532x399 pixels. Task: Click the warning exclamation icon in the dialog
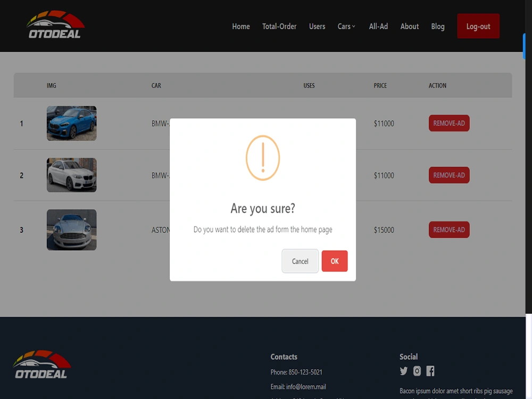coord(263,158)
